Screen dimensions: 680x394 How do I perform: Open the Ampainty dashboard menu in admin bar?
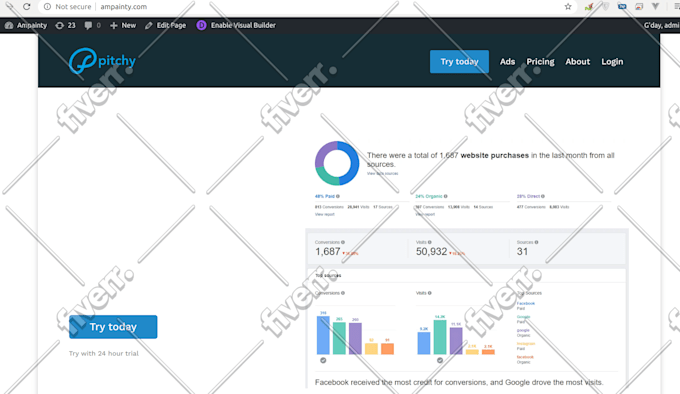point(26,25)
